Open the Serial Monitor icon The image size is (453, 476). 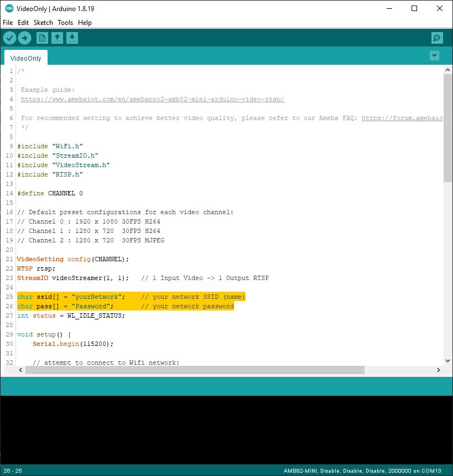(437, 38)
